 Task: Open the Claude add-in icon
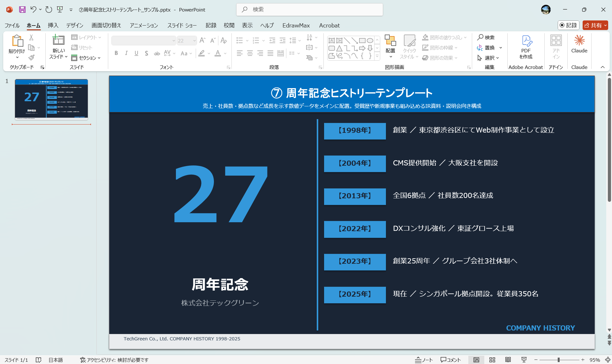(579, 44)
